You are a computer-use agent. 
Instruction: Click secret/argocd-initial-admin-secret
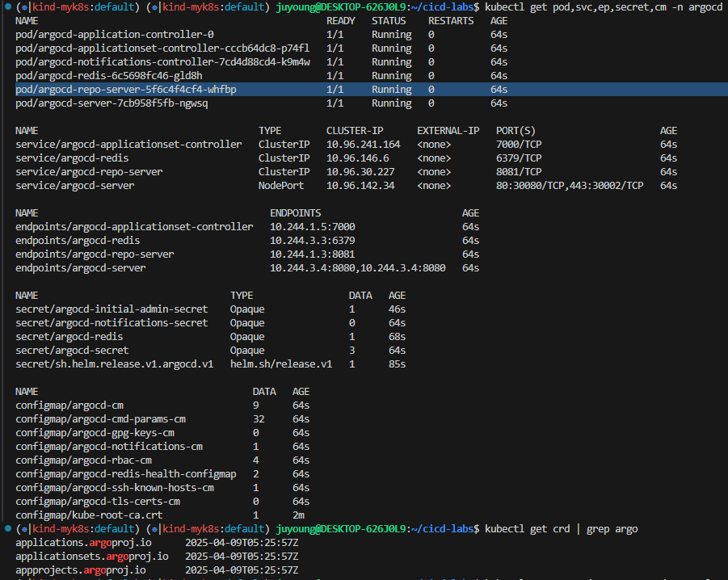click(112, 309)
